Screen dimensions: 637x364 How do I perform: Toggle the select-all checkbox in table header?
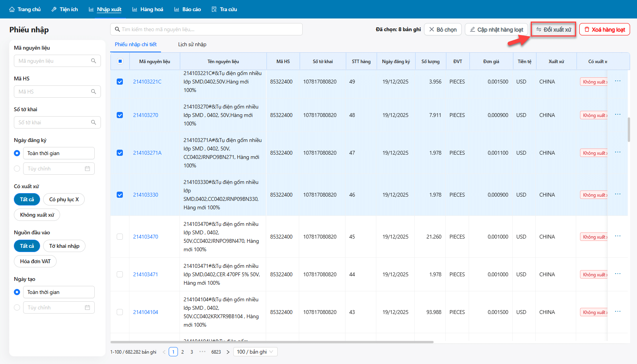(x=120, y=61)
